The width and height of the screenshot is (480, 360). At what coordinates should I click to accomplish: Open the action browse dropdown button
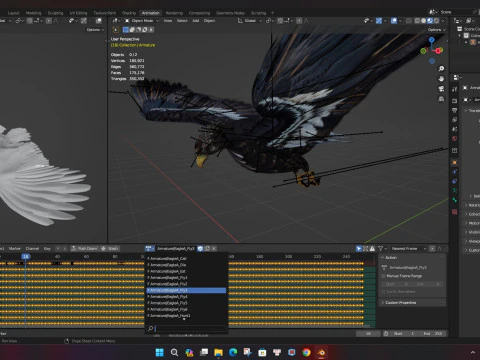point(150,248)
